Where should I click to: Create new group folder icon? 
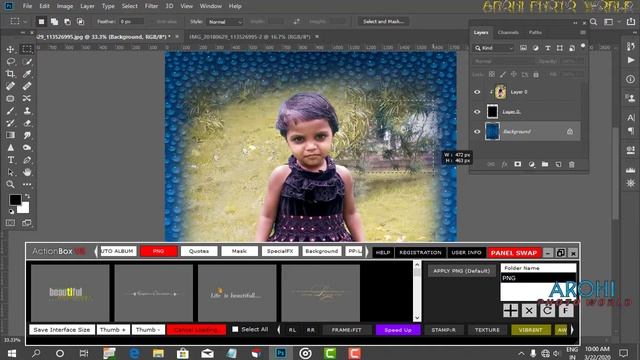[545, 164]
